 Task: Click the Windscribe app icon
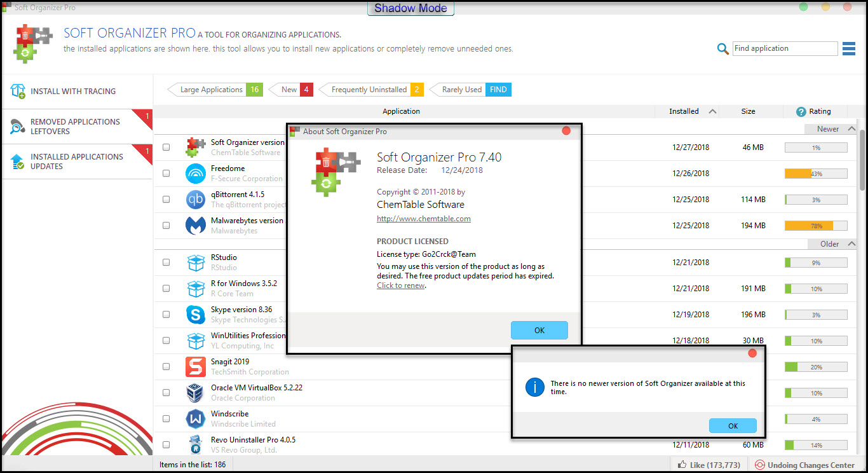click(x=196, y=419)
